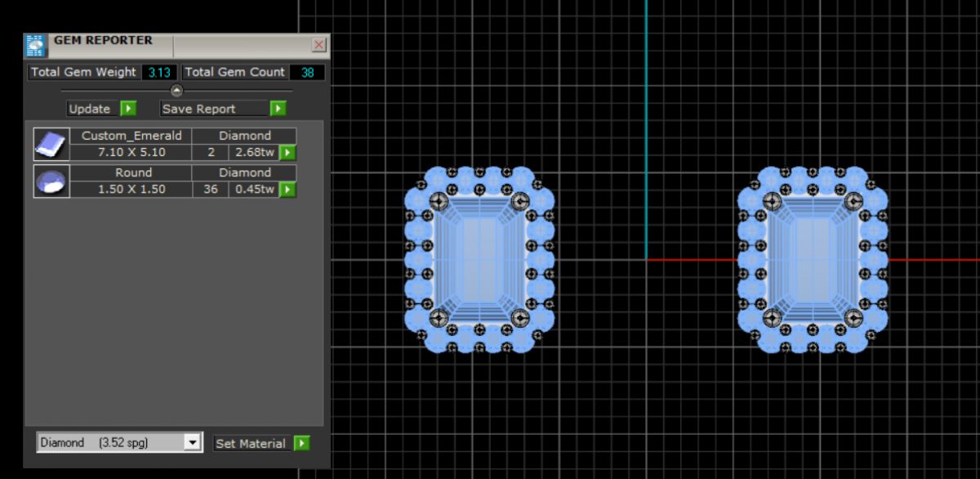Close the Gem Reporter panel
980x479 pixels.
318,44
